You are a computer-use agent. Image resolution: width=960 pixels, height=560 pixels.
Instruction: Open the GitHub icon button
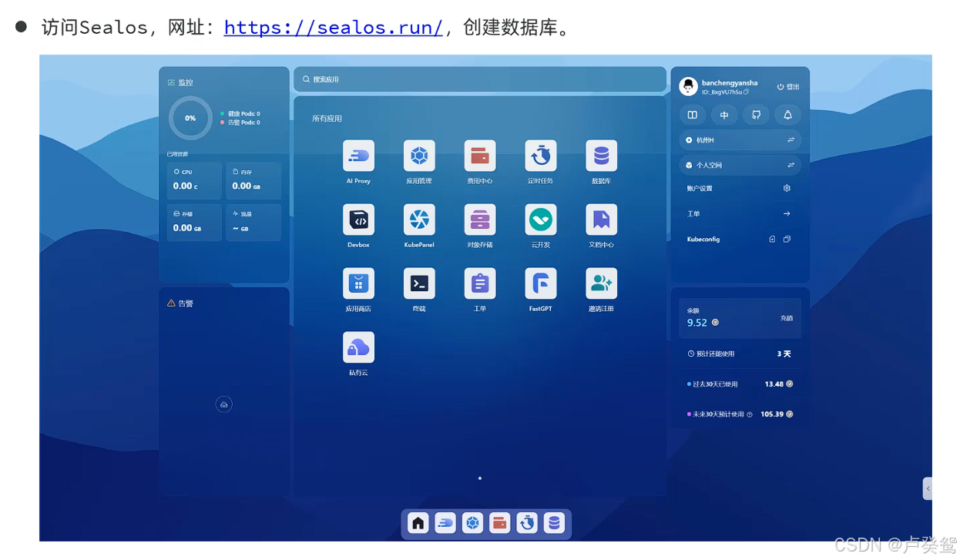coord(756,115)
